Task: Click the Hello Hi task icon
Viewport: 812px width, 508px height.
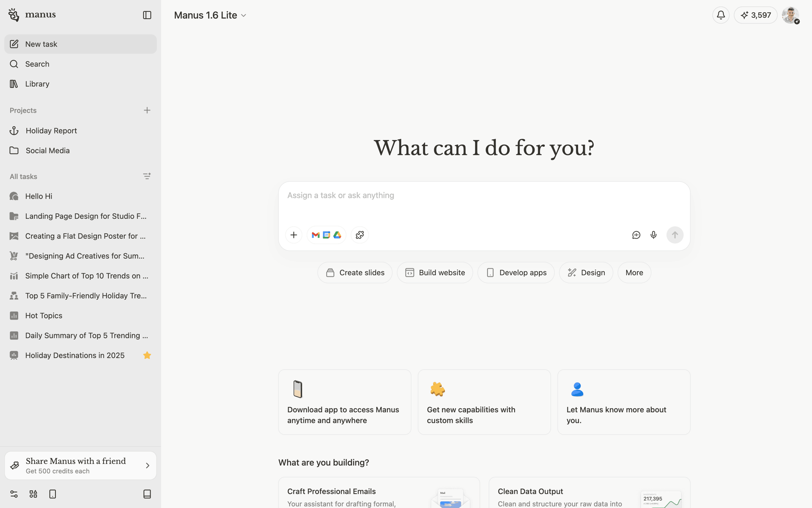Action: tap(14, 196)
